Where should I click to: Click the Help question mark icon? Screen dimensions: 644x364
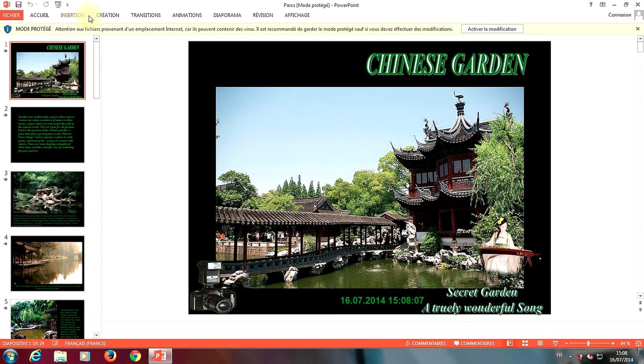[x=591, y=5]
